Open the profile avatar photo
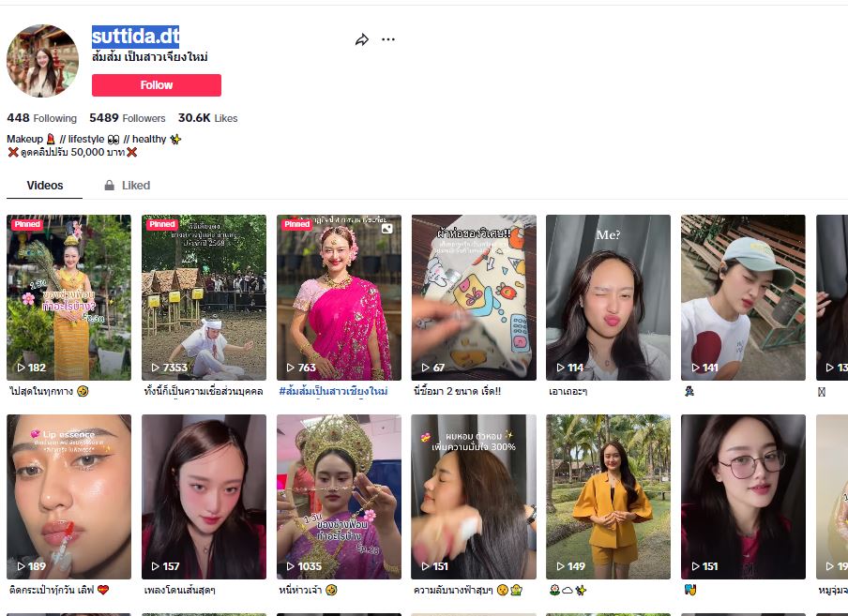Screen dimensions: 848x616 point(42,61)
